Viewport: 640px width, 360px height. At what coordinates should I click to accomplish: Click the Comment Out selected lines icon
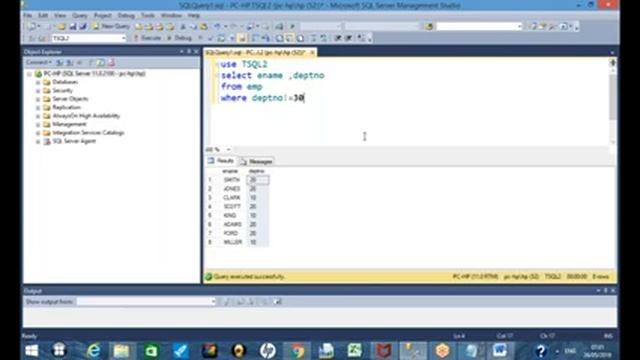click(x=314, y=38)
